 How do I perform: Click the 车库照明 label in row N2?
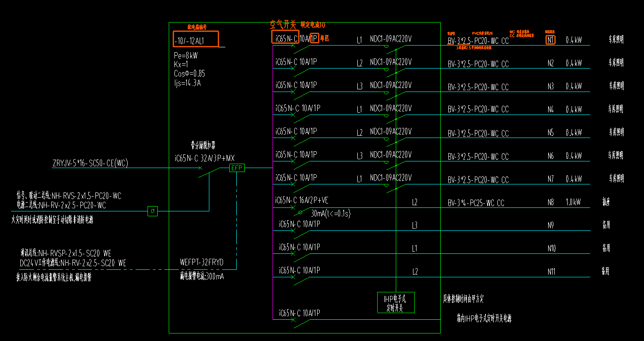tap(616, 63)
